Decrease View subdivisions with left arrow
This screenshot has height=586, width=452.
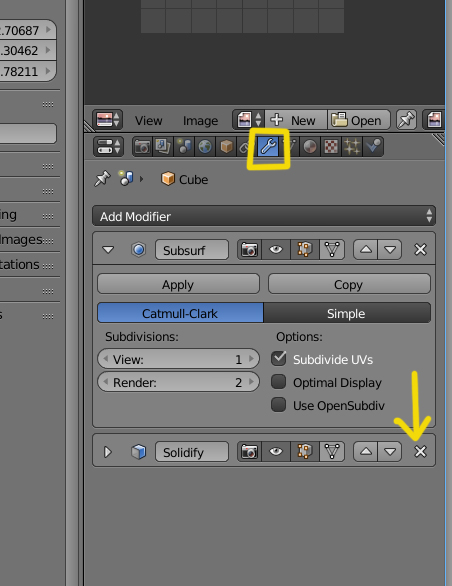(x=105, y=359)
